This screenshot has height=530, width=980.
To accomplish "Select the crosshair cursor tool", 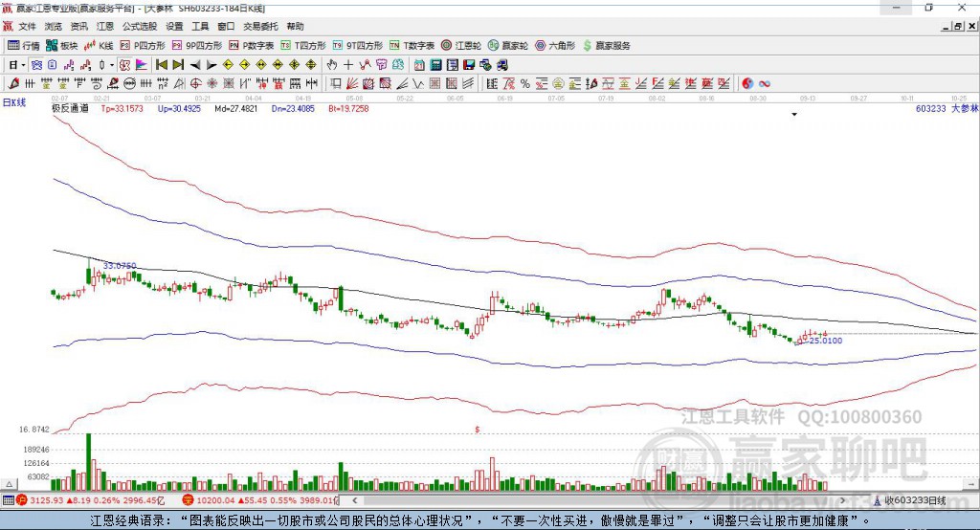I will tap(348, 65).
